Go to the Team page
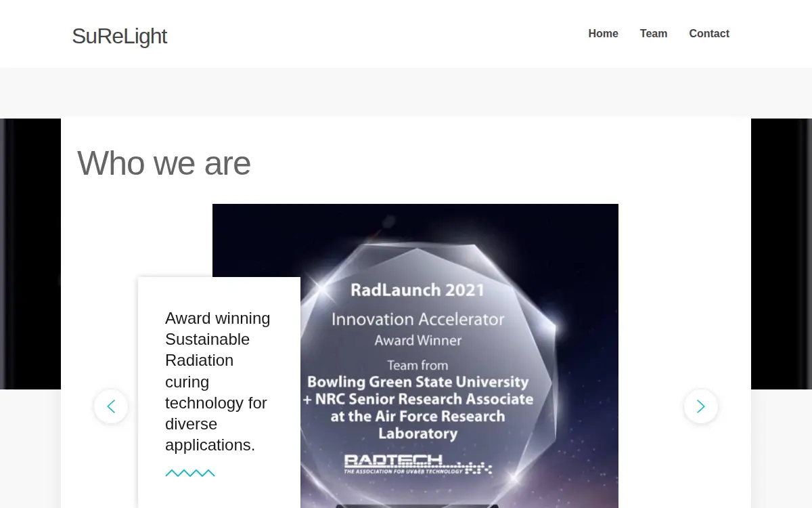812x508 pixels. pos(654,34)
